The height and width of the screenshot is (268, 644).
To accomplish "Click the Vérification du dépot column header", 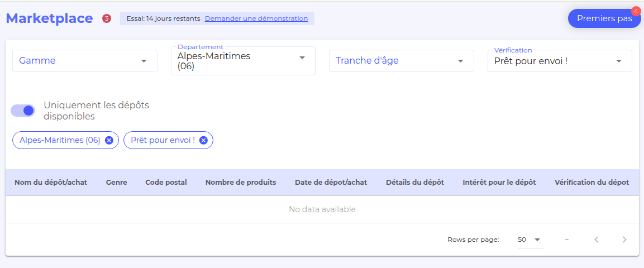I will pyautogui.click(x=591, y=182).
